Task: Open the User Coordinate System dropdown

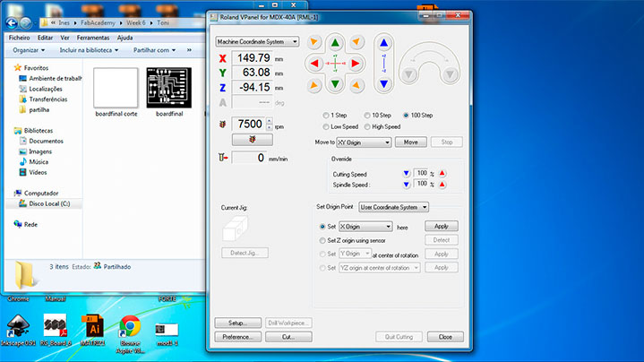Action: 393,207
